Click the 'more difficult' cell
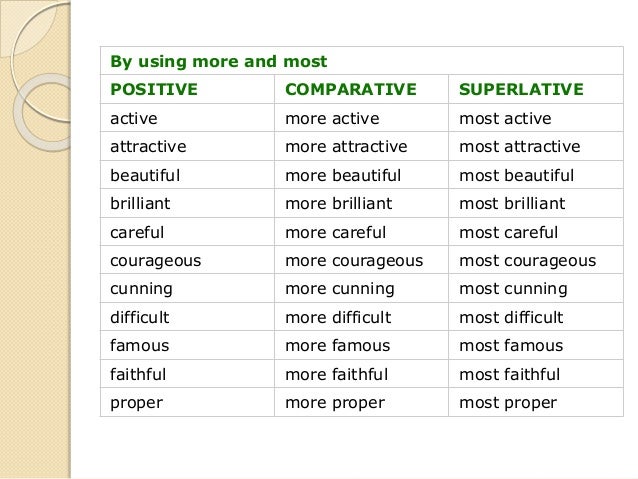Image resolution: width=638 pixels, height=479 pixels. (x=339, y=318)
